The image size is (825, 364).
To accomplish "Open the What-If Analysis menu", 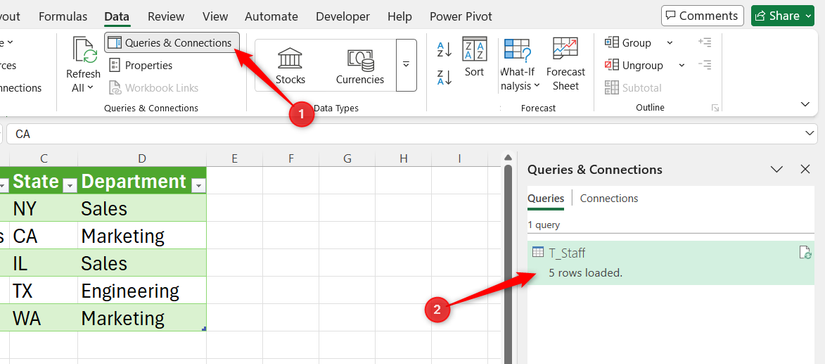I will (518, 64).
